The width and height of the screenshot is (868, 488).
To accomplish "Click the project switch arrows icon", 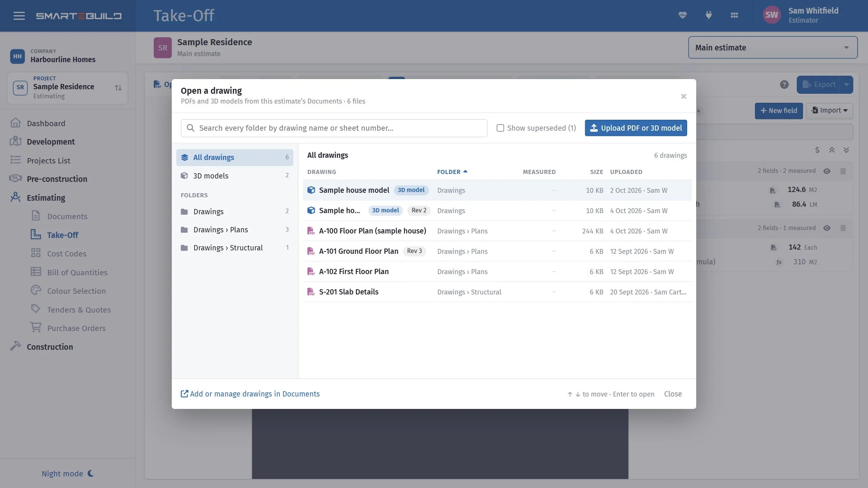I will point(118,88).
